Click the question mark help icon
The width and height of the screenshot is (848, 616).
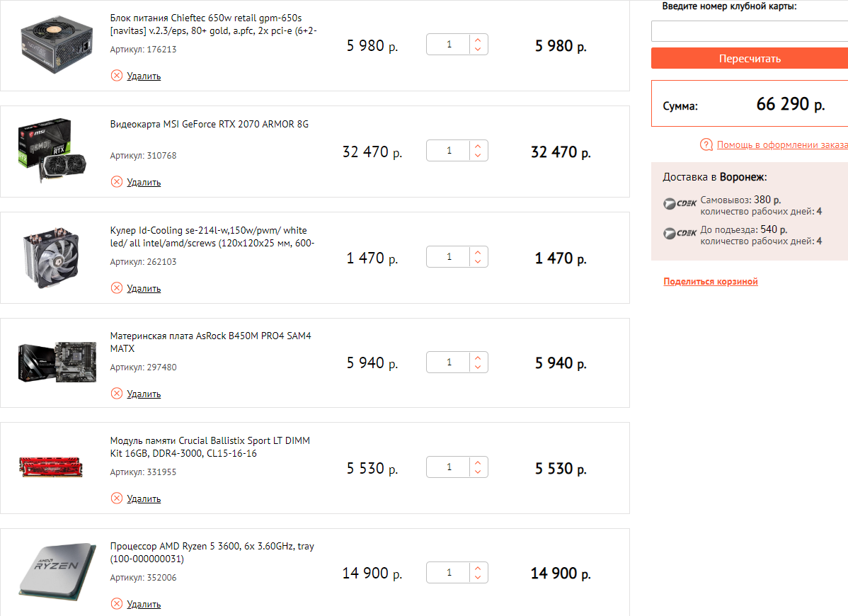coord(706,145)
